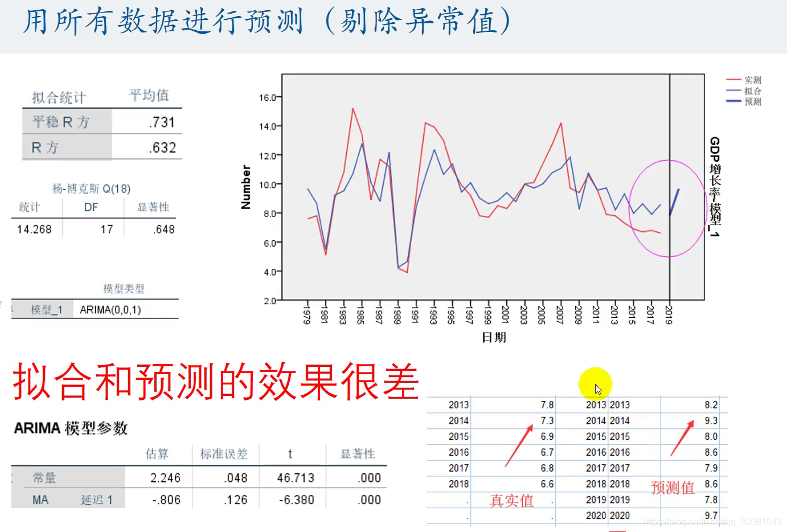Click the significance value '.648'

(164, 229)
